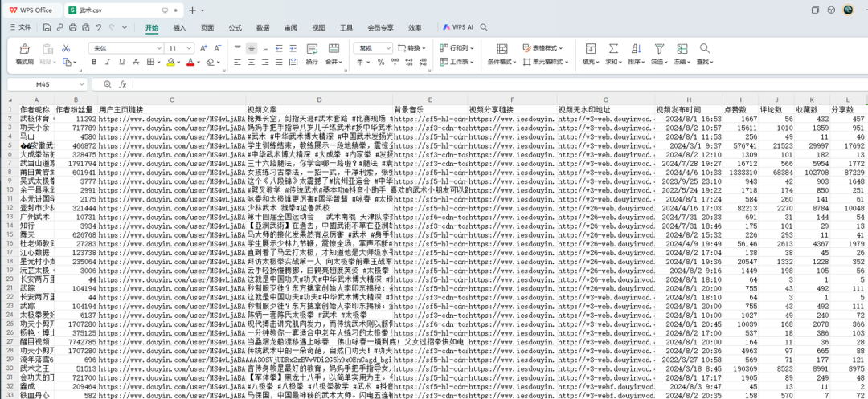The height and width of the screenshot is (399, 868).
Task: Click the fx insert function icon
Action: tap(123, 84)
